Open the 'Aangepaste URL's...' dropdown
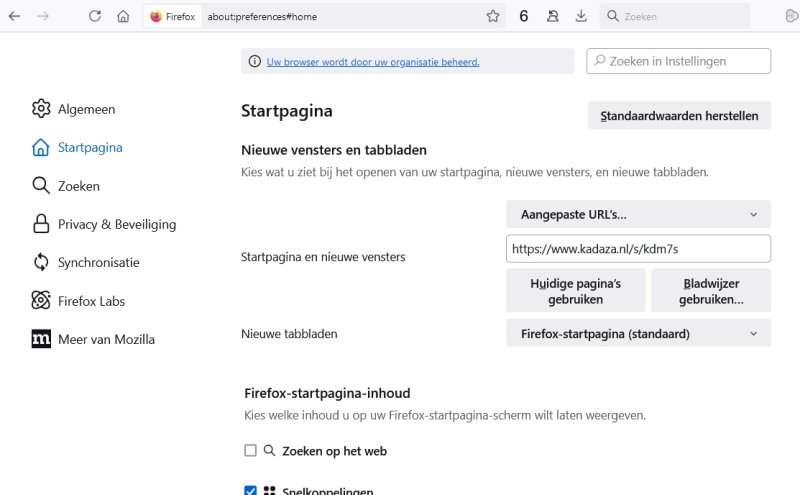This screenshot has height=495, width=800. 638,214
